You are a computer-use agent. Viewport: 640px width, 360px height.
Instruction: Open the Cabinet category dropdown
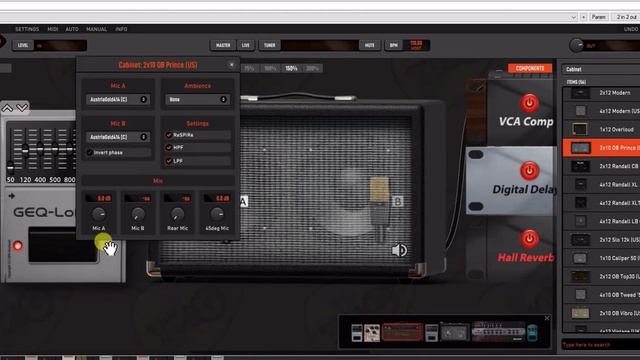(601, 69)
